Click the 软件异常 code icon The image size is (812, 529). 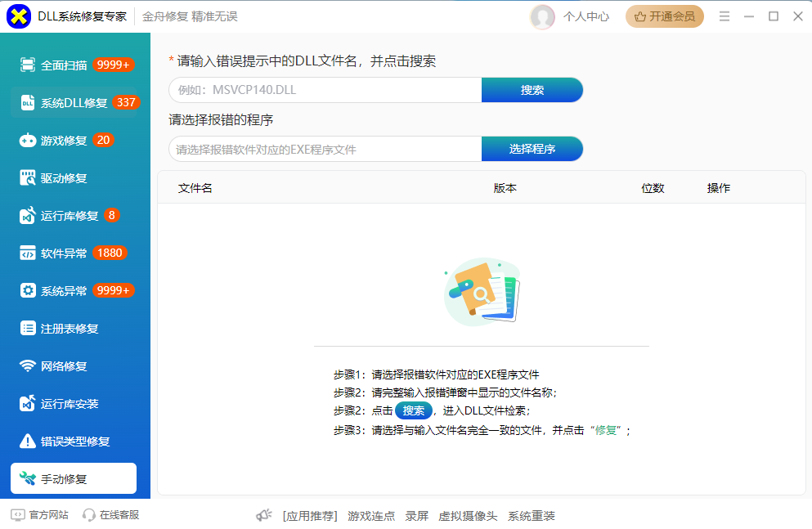(28, 253)
